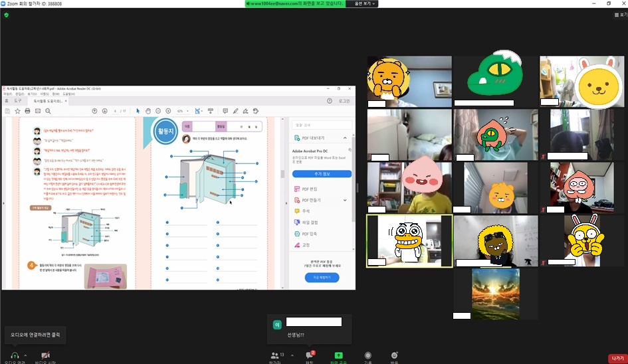The image size is (628, 364).
Task: Switch to Acrobat 홈 tab
Action: [x=7, y=101]
